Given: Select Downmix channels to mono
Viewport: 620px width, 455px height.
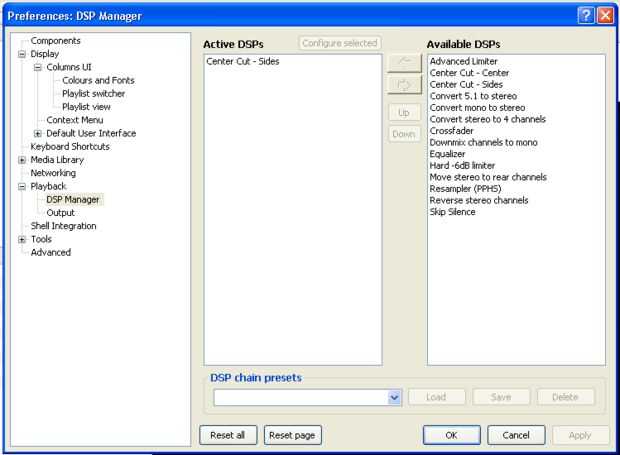Looking at the screenshot, I should [484, 142].
